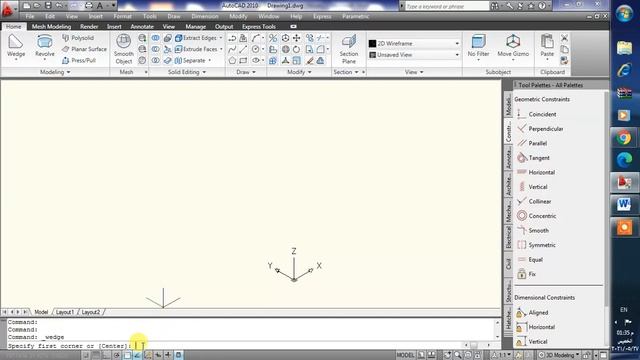Click the Smooth Object mesh tool
Image resolution: width=640 pixels, height=360 pixels.
coord(123,49)
